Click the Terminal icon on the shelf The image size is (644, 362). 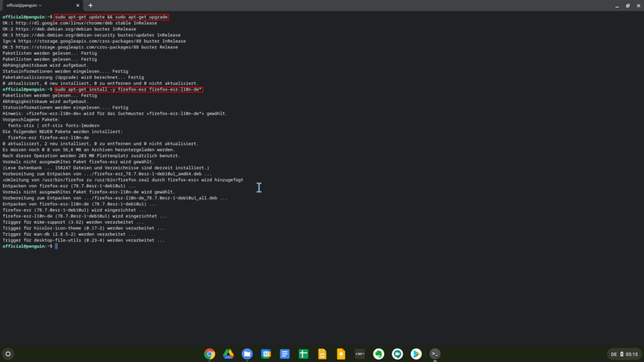pyautogui.click(x=435, y=354)
